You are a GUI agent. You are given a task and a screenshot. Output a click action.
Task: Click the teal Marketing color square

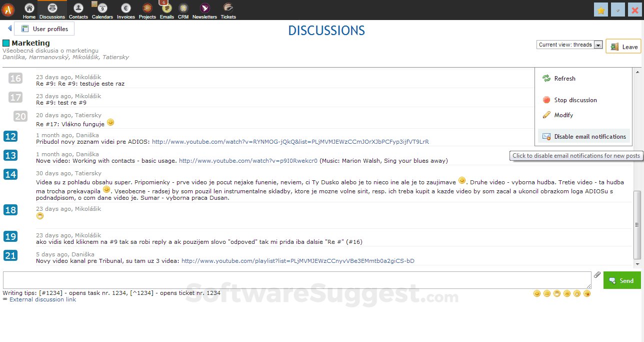tap(6, 43)
